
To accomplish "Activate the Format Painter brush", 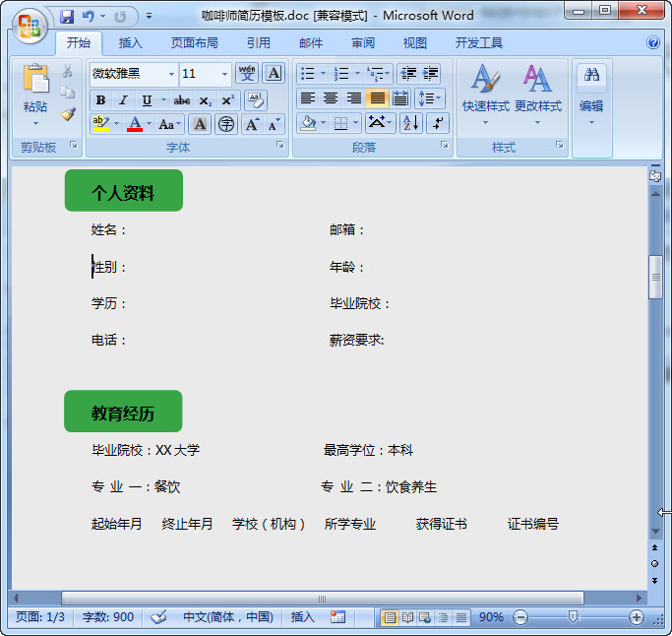I will tap(68, 114).
